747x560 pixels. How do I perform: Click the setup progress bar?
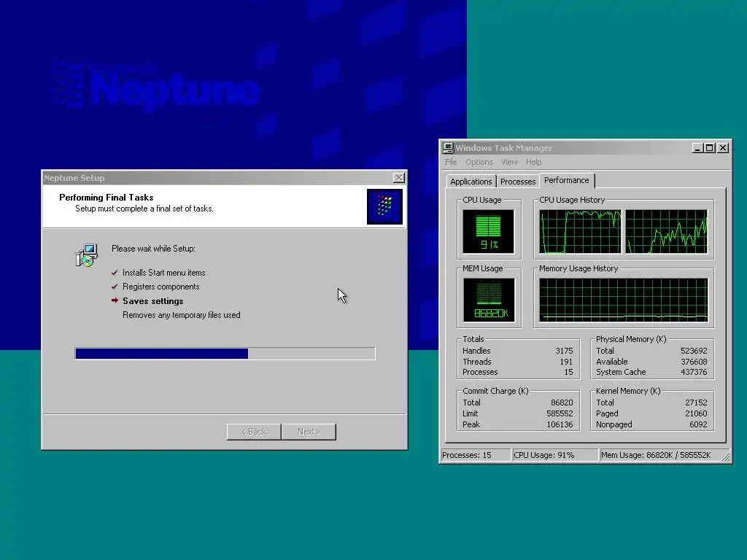coord(225,354)
